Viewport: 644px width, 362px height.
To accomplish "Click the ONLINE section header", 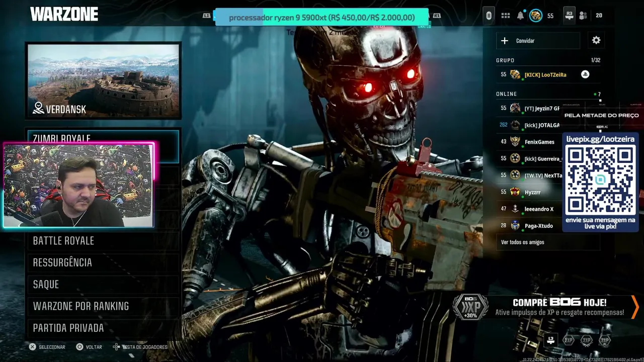I will [506, 94].
